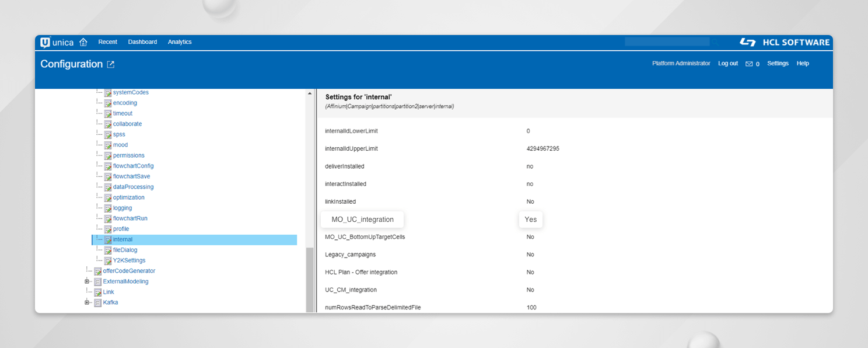Click the search magnifier icon in header
The width and height of the screenshot is (868, 348).
point(715,42)
